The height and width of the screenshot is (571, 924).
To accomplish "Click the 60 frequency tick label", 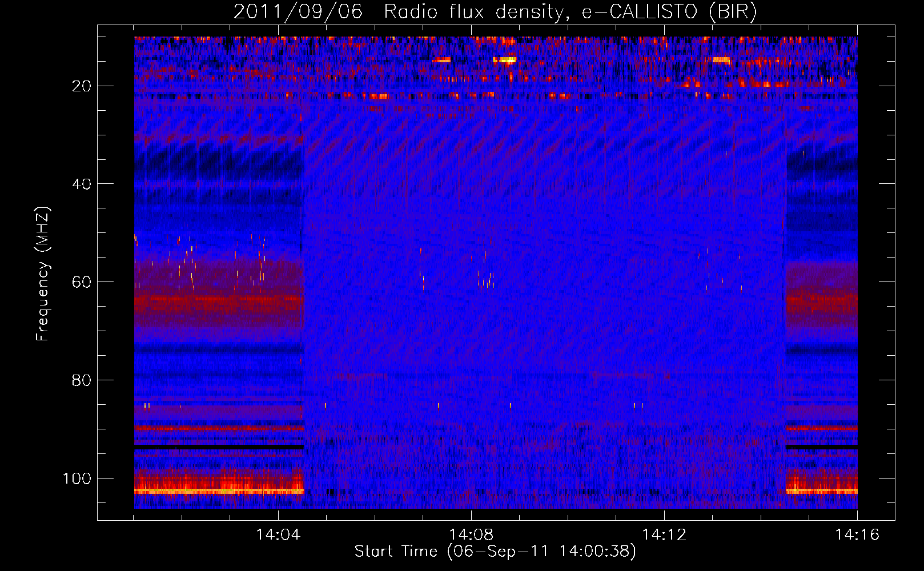I will click(x=82, y=282).
